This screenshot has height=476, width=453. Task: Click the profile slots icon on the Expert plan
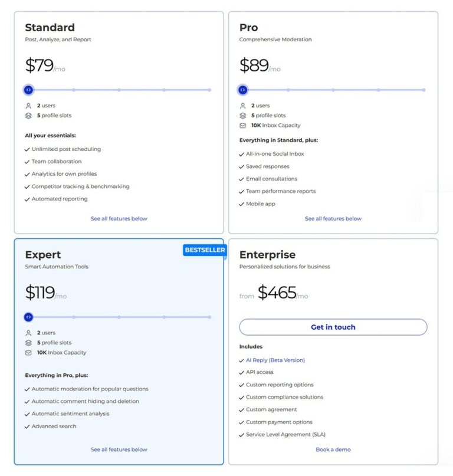tap(27, 342)
